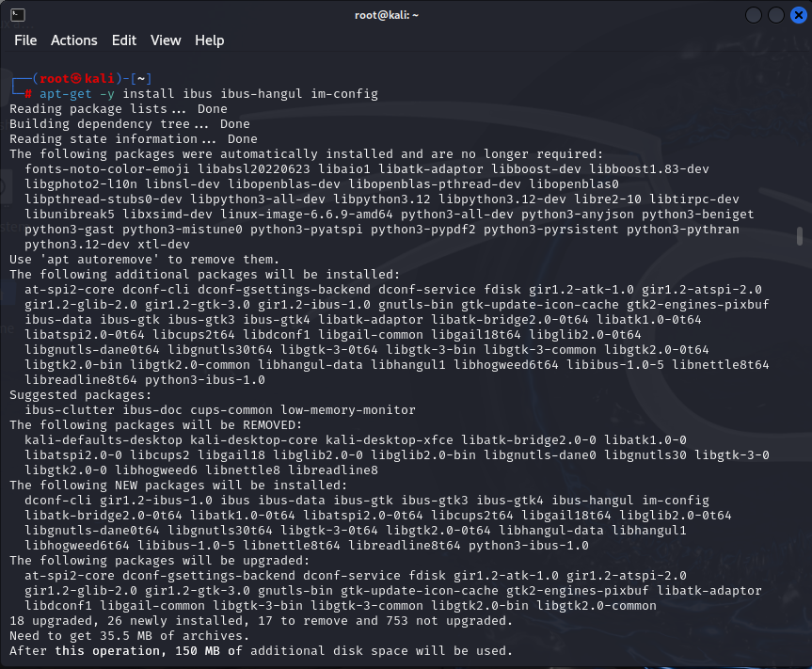This screenshot has width=812, height=669.
Task: Click the '(root㉿kali)-[~]' prompt text
Action: click(92, 79)
